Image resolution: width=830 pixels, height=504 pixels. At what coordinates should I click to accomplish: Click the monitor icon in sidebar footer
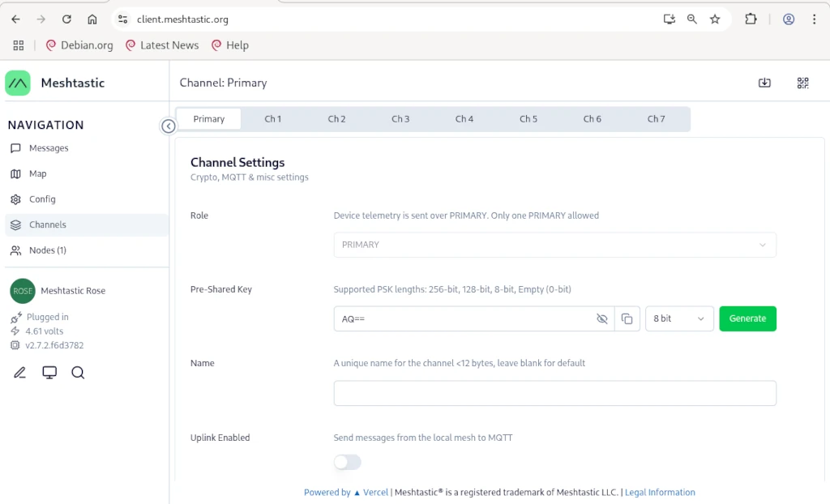coord(49,373)
